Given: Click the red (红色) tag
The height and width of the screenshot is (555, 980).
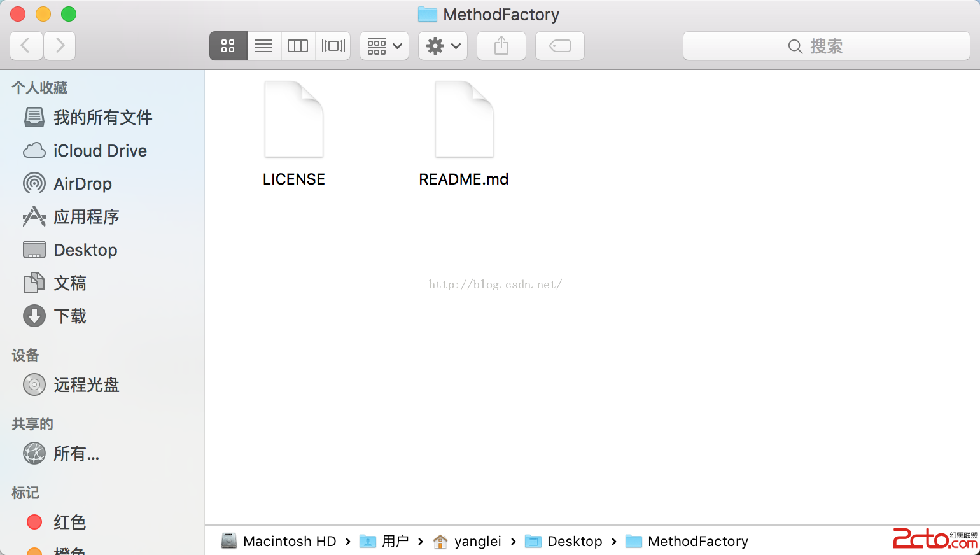Looking at the screenshot, I should coord(69,523).
